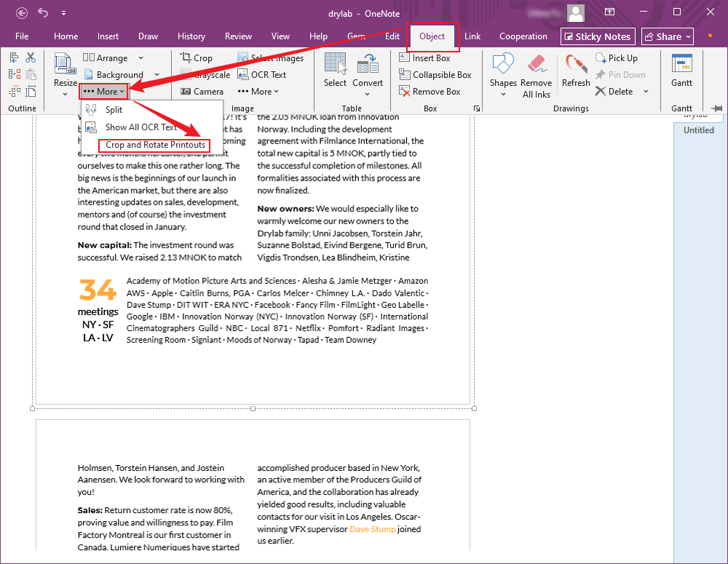728x564 pixels.
Task: Click the Cut scissors icon in Outline
Action: (31, 57)
